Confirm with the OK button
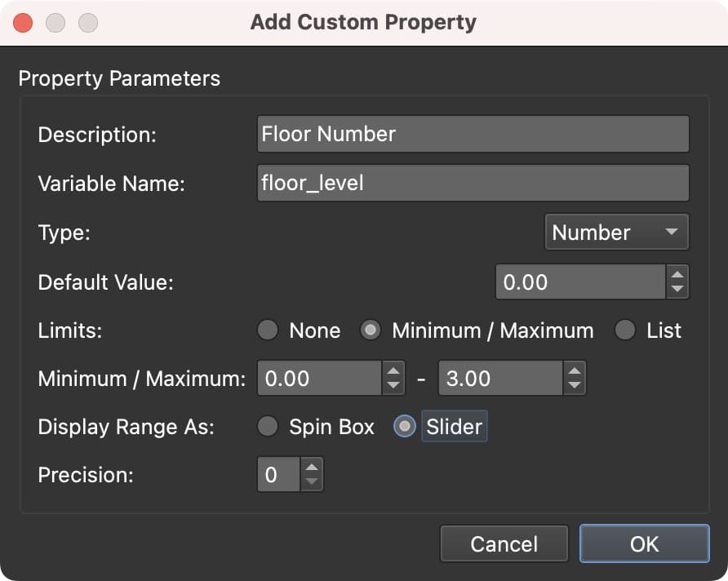Viewport: 728px width, 581px height. point(644,543)
